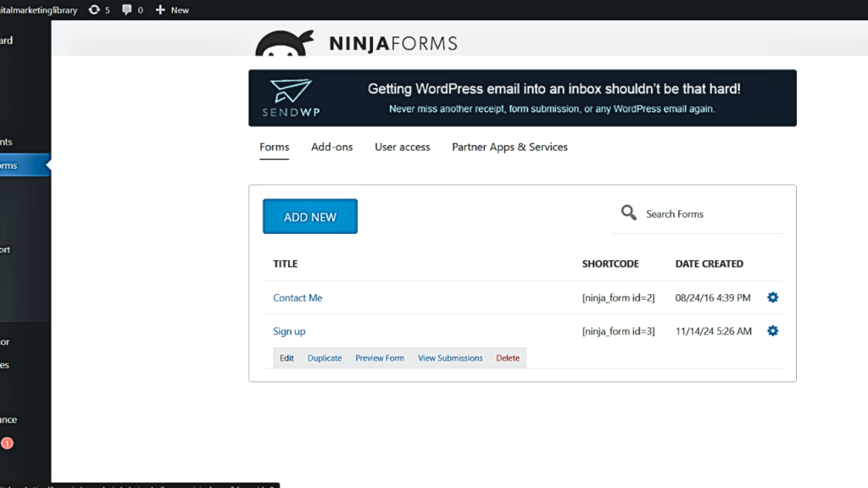Duplicate the Sign up form
Viewport: 868px width, 488px height.
[324, 358]
